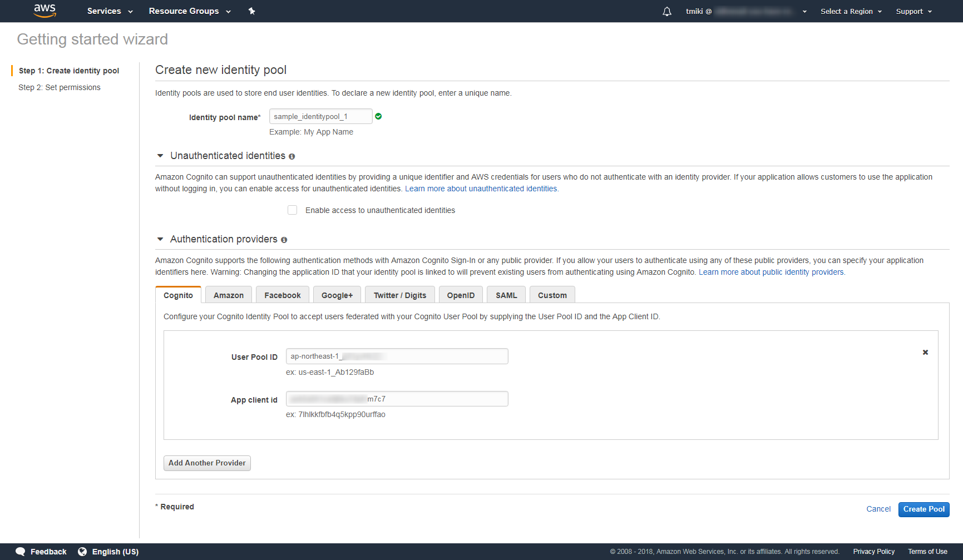Click the AWS home logo
The height and width of the screenshot is (560, 963).
pyautogui.click(x=45, y=11)
